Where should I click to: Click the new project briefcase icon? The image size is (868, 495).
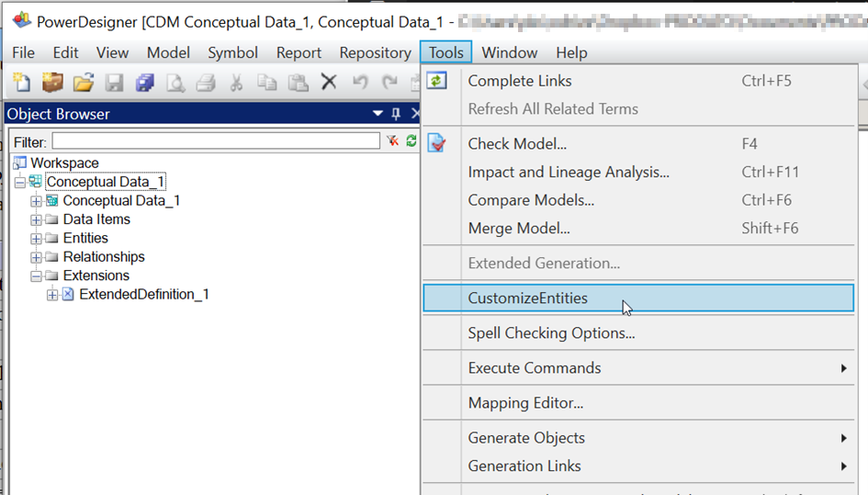pos(52,83)
